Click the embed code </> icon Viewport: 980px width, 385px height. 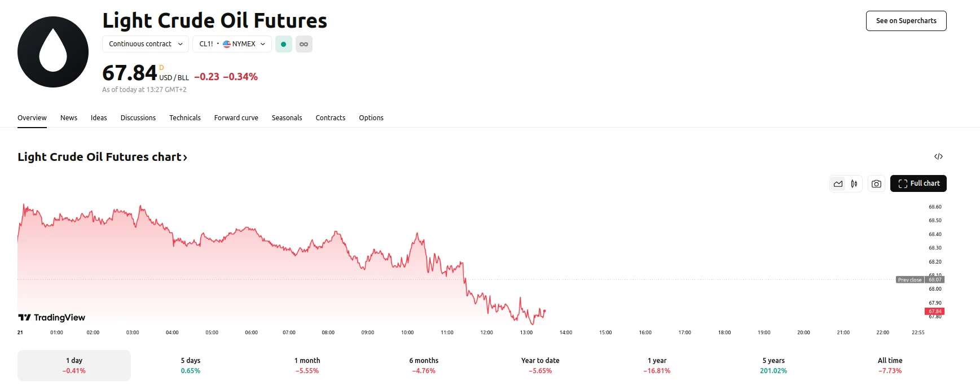click(x=938, y=156)
